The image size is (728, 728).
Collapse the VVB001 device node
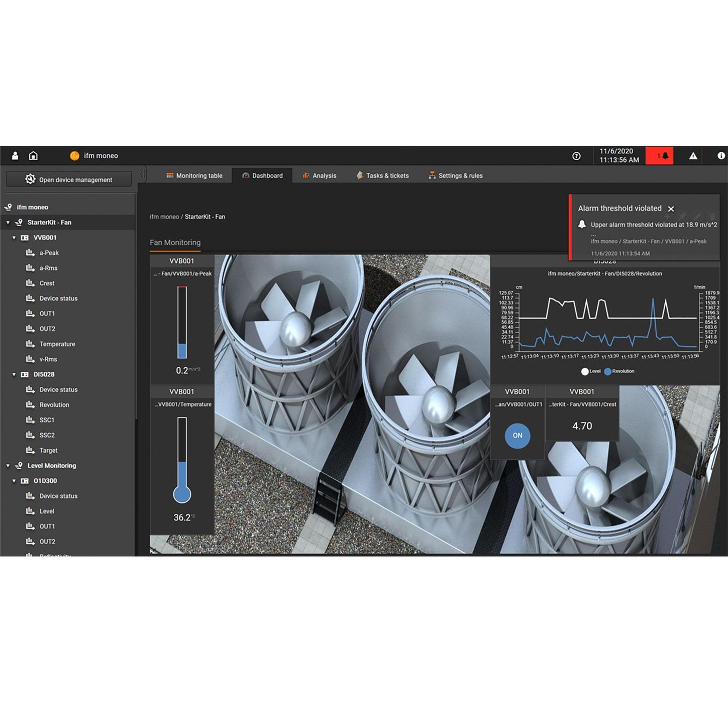(x=14, y=238)
